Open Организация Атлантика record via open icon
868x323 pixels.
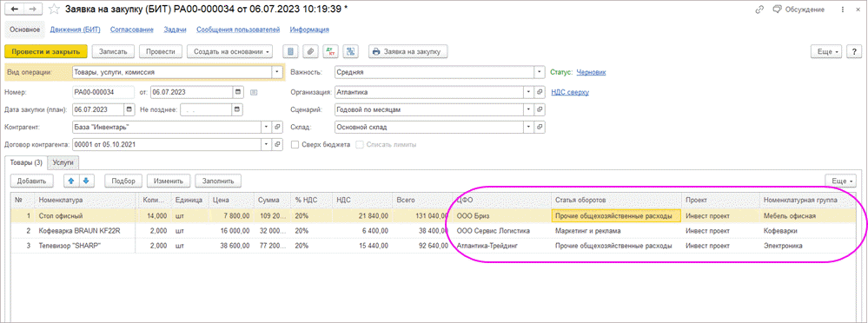click(x=540, y=92)
